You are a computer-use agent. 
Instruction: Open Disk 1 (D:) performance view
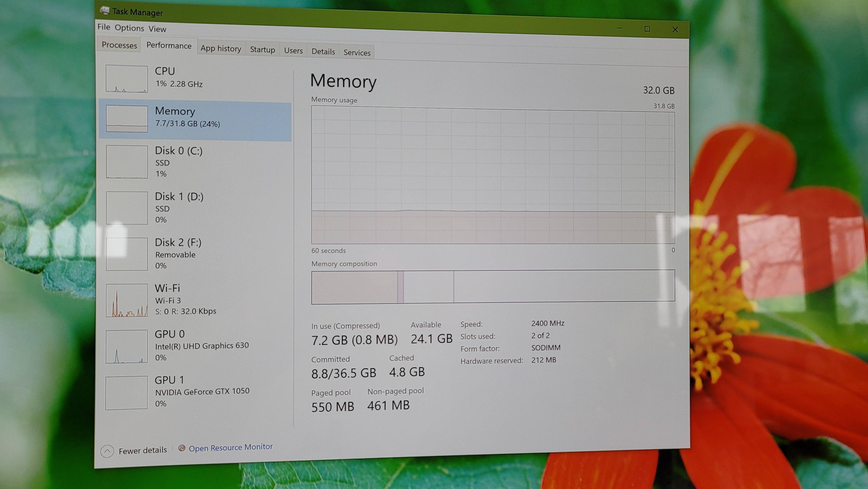179,207
